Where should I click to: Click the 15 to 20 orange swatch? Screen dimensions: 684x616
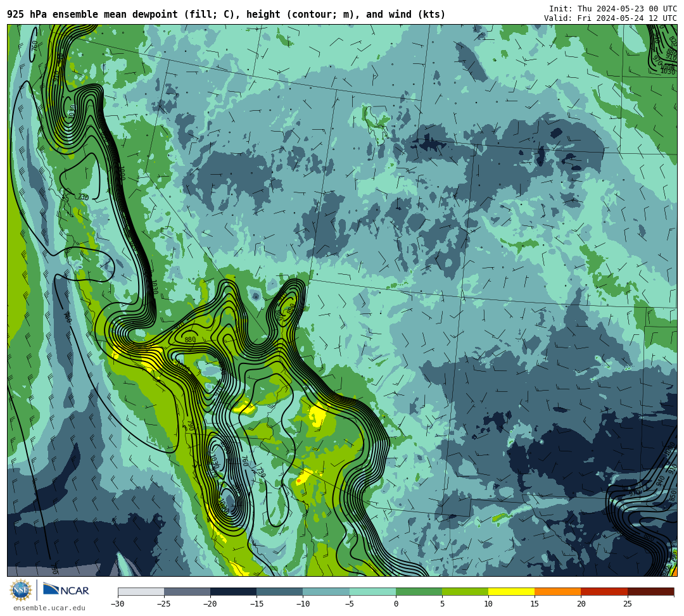(558, 591)
